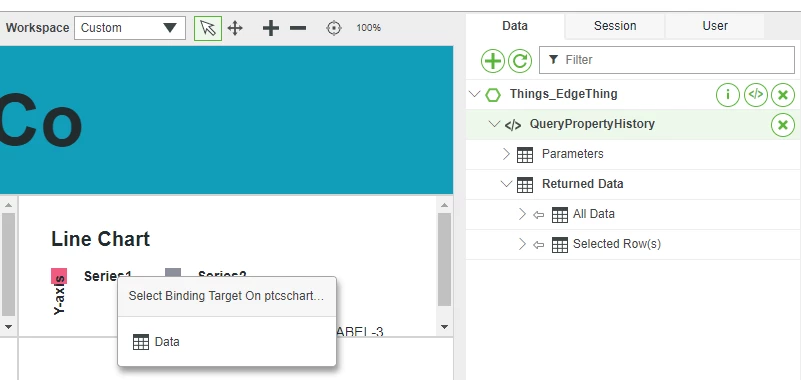Viewport: 801px width, 380px height.
Task: Click the Selected Row(s) binding arrow icon
Action: click(538, 245)
